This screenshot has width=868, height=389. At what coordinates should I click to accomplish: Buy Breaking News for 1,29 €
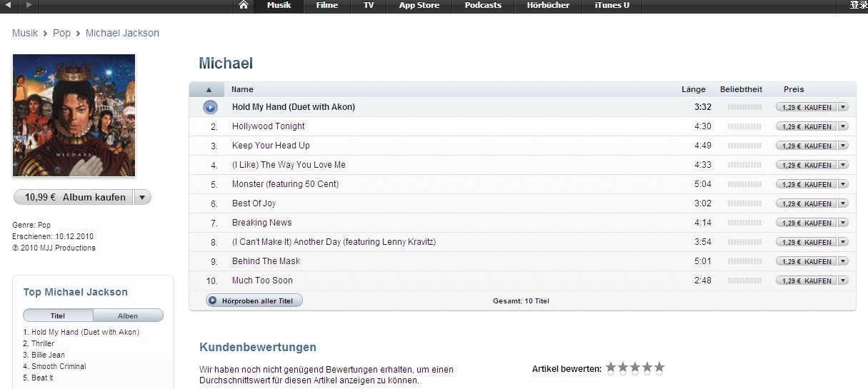[805, 223]
